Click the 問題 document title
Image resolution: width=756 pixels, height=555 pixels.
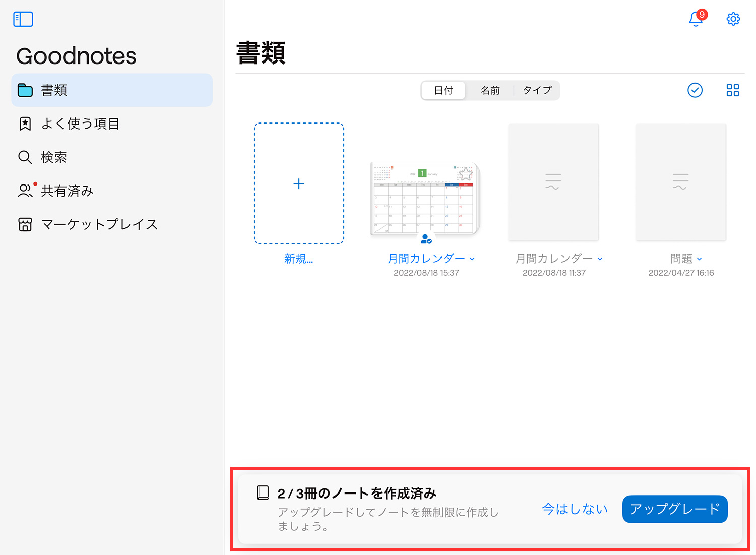681,259
